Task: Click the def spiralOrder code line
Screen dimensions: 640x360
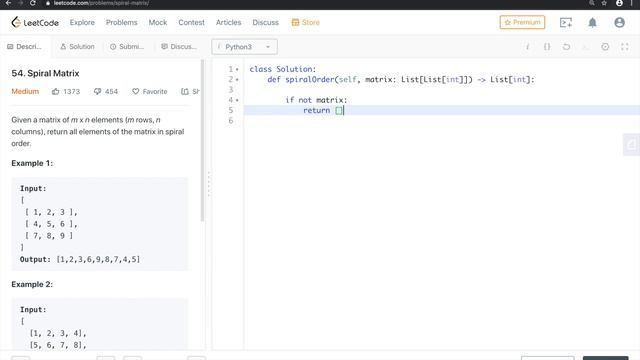Action: [x=400, y=80]
